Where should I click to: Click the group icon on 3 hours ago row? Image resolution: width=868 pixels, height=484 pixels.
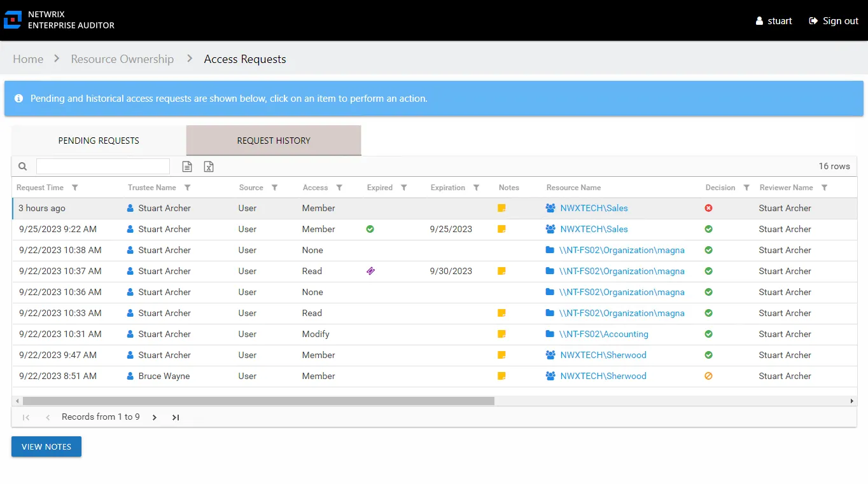coord(550,208)
